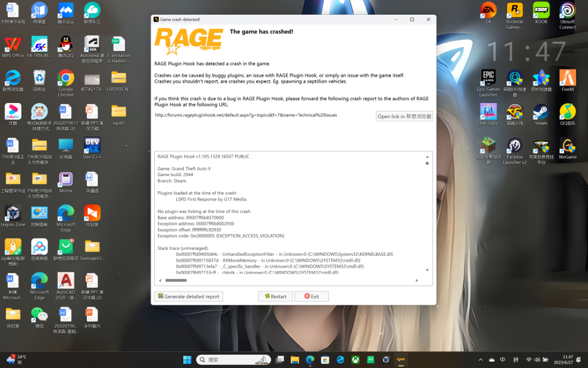The width and height of the screenshot is (588, 368).
Task: Open the EA desktop shortcut
Action: tap(488, 13)
